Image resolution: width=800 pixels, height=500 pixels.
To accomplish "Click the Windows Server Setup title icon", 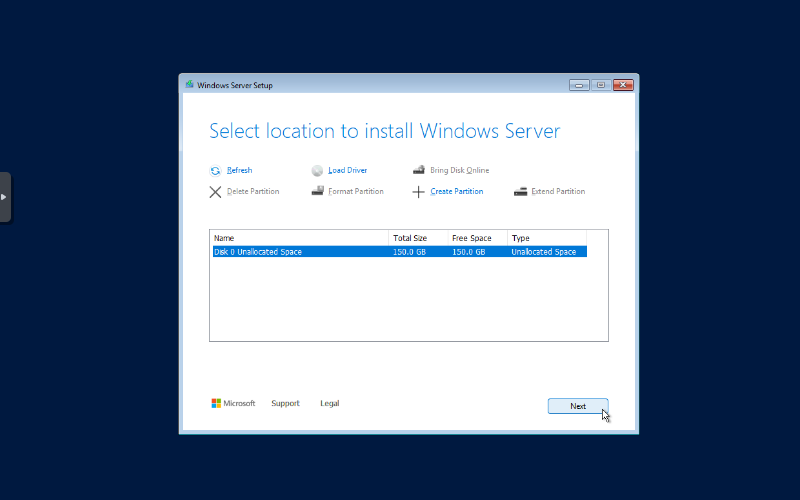I will point(189,85).
